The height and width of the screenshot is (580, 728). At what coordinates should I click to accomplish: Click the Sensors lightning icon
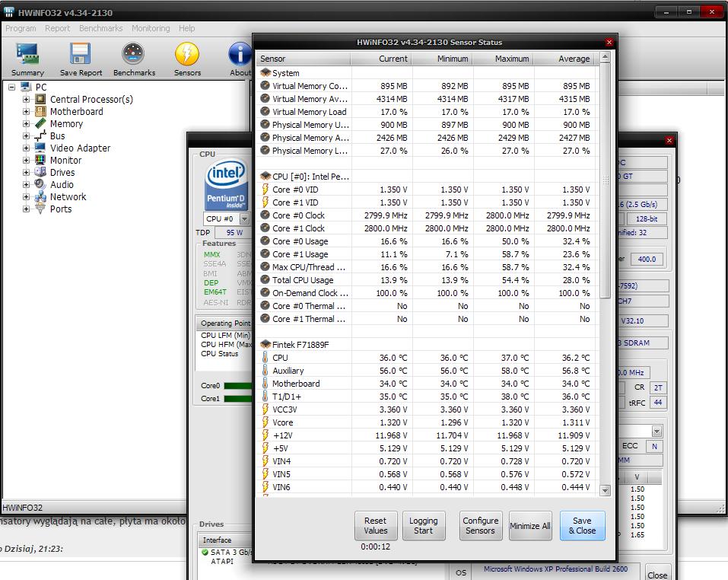(187, 55)
